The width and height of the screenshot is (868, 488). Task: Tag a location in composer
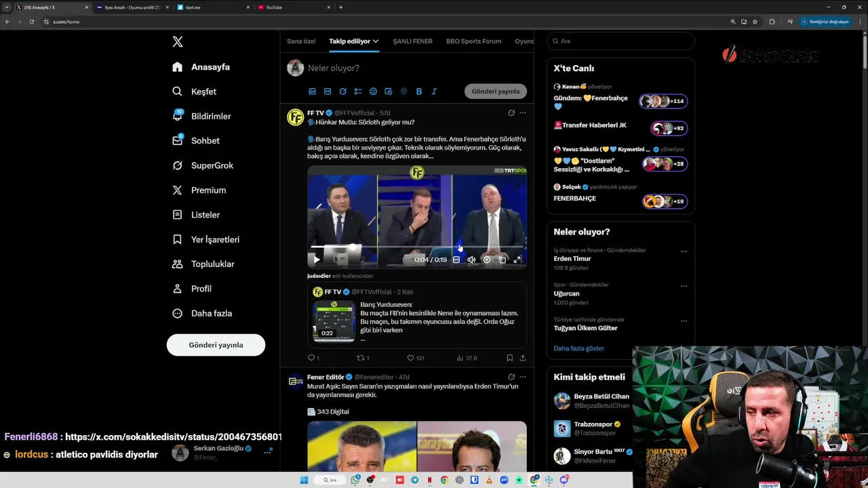tap(403, 91)
